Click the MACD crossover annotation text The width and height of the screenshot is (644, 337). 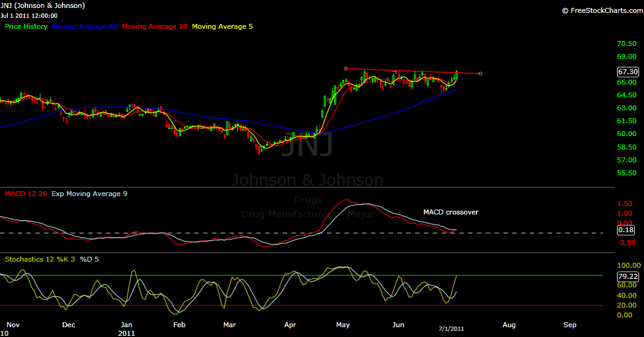click(451, 212)
